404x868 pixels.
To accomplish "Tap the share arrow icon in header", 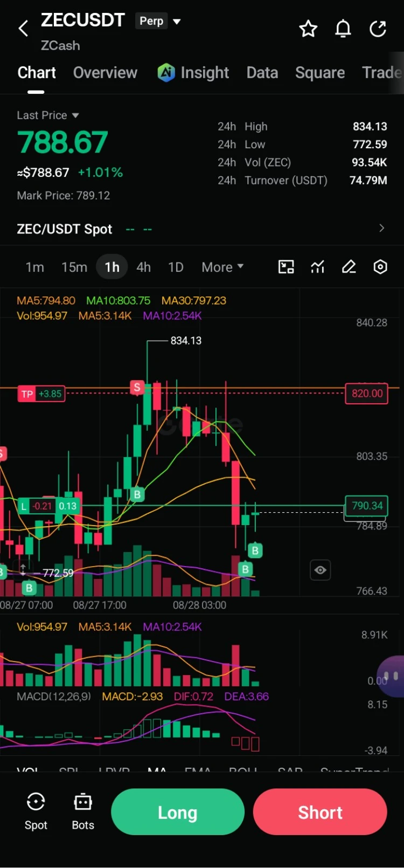I will coord(378,29).
